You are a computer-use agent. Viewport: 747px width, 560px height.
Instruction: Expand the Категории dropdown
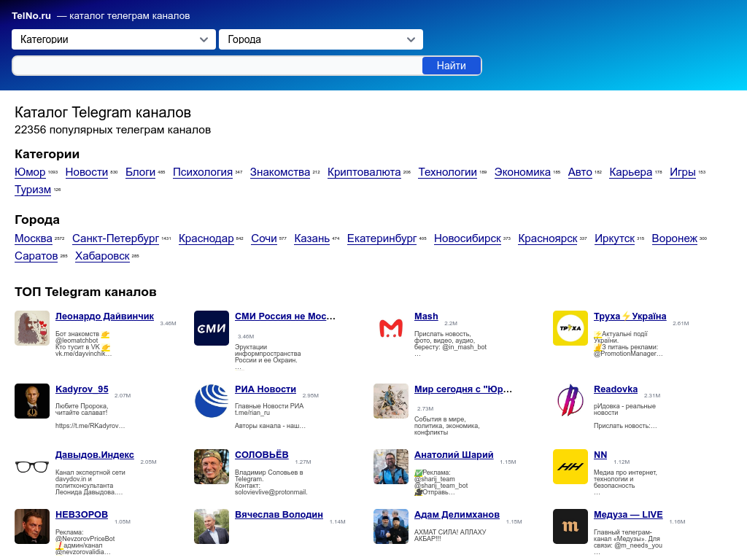click(x=114, y=39)
